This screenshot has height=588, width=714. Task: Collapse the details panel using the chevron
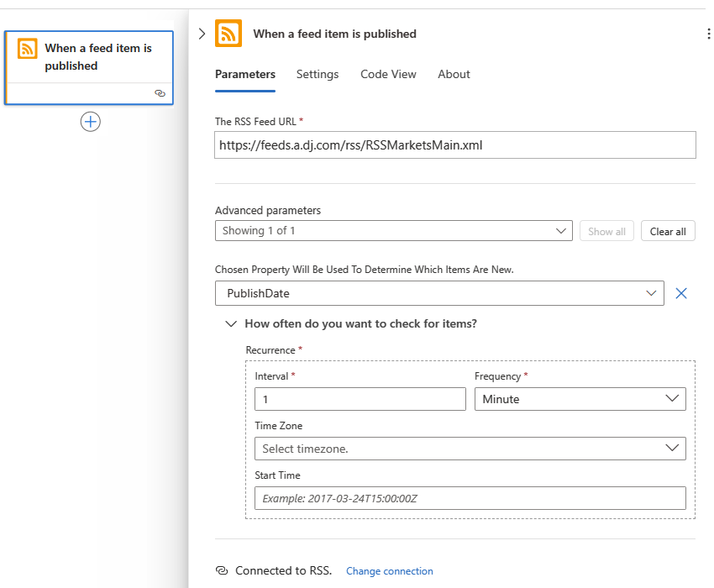(x=202, y=34)
